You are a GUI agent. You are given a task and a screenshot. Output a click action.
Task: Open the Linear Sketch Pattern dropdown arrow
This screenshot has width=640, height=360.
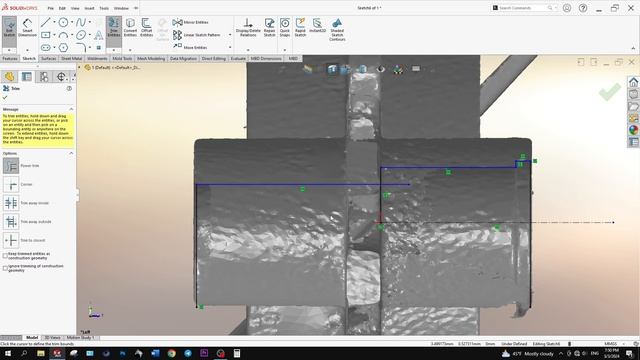(230, 35)
